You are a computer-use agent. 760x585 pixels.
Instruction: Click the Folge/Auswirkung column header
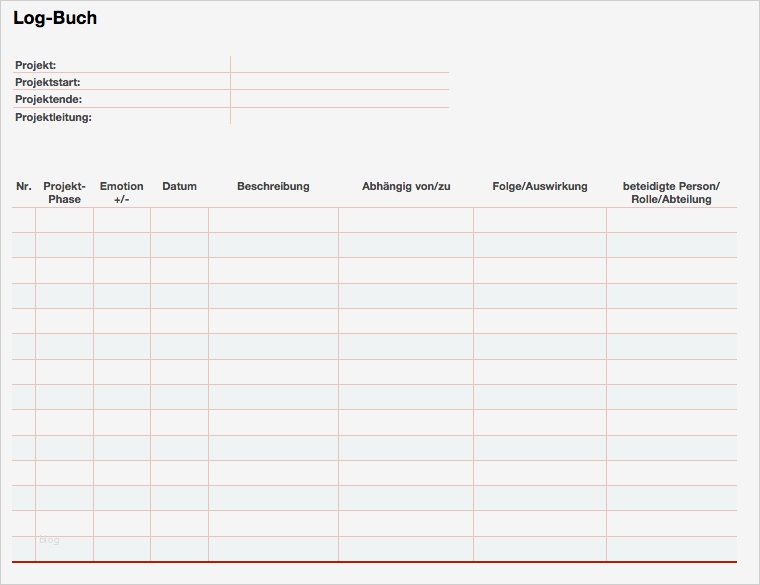(540, 186)
